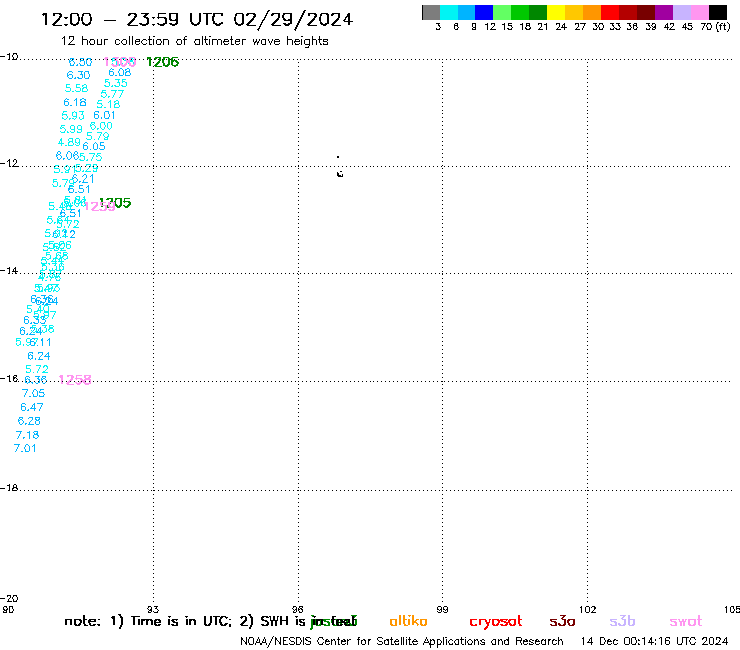The width and height of the screenshot is (740, 650).
Task: Click the '12' label under the color scale
Action: pos(490,27)
